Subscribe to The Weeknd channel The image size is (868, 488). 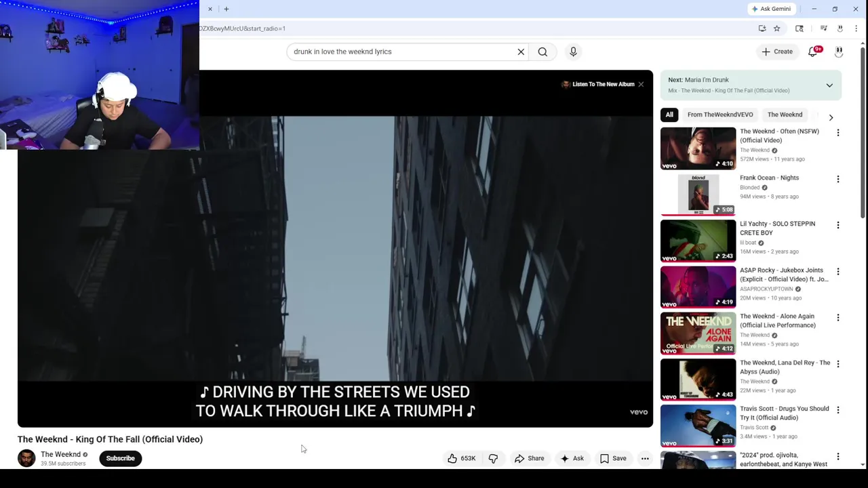120,458
